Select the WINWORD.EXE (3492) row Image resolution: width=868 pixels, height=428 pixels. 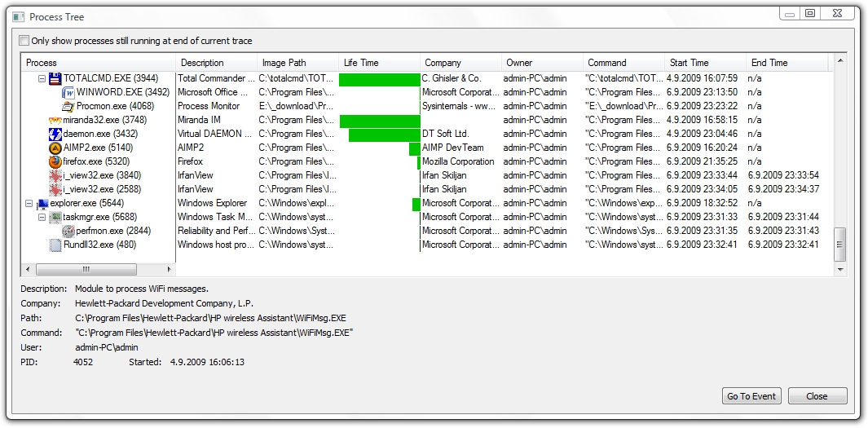click(426, 92)
